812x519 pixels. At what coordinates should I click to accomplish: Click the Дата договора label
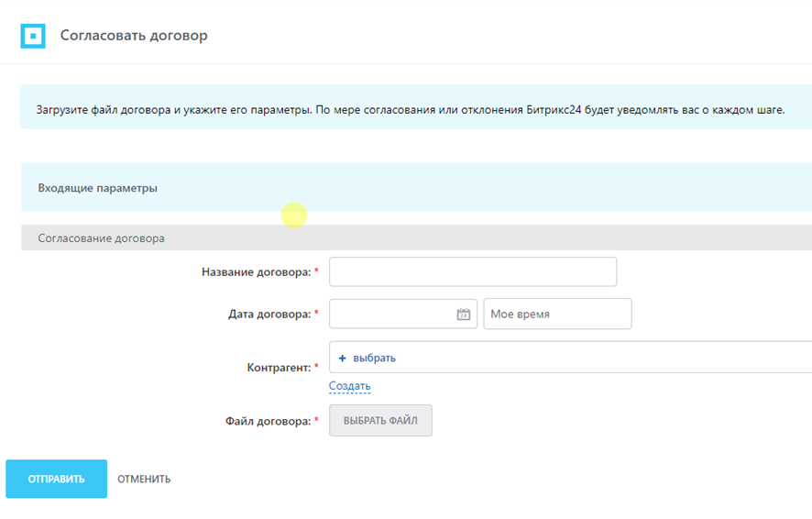tap(269, 314)
